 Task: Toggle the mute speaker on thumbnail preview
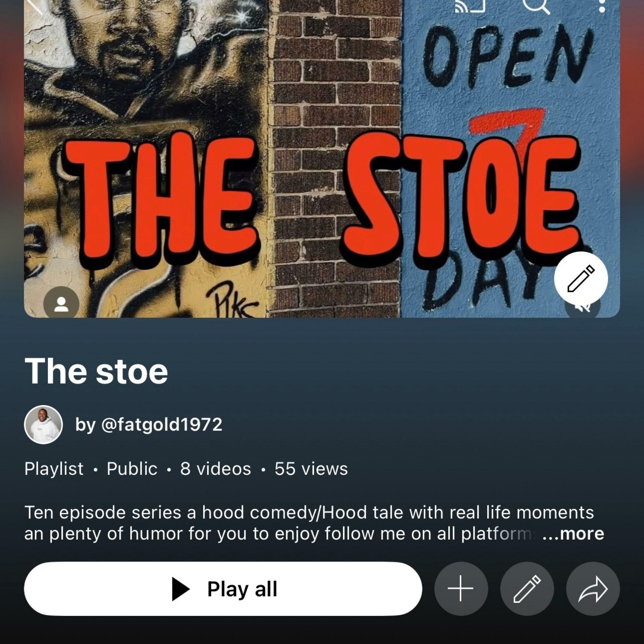(x=583, y=308)
